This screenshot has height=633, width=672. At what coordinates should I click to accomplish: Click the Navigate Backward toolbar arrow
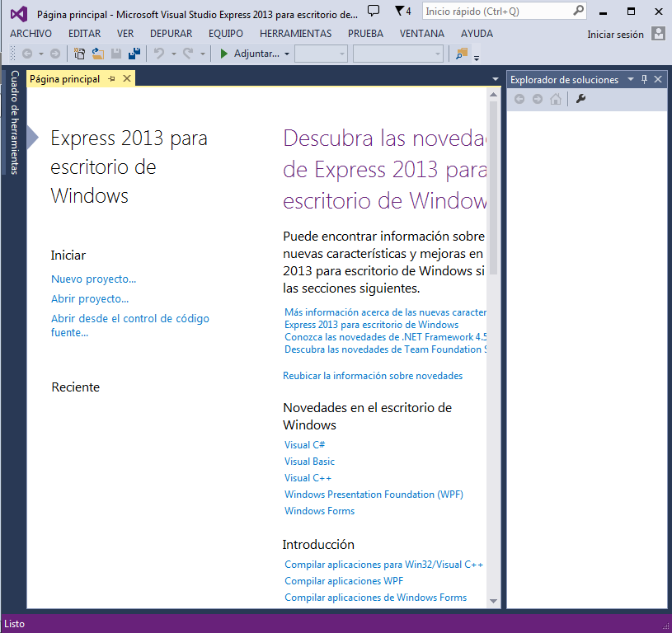(27, 54)
